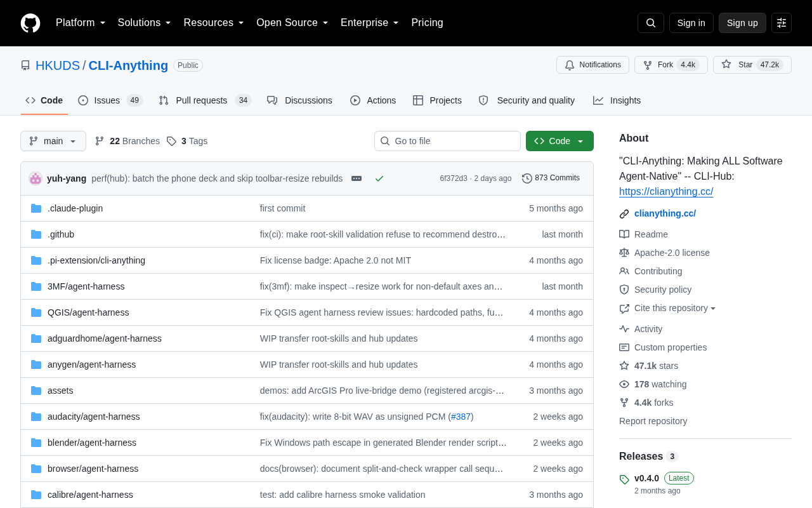The height and width of the screenshot is (508, 812).
Task: Switch to the Actions tab
Action: [x=373, y=100]
